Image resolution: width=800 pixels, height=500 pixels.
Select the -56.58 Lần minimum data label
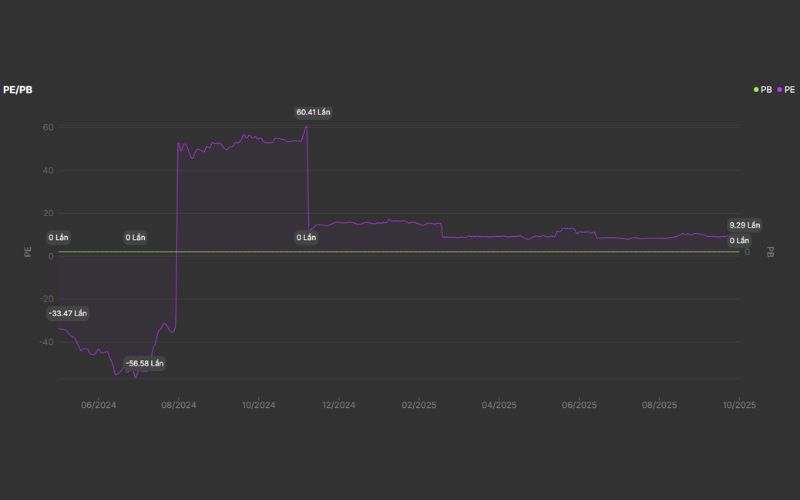pos(144,363)
